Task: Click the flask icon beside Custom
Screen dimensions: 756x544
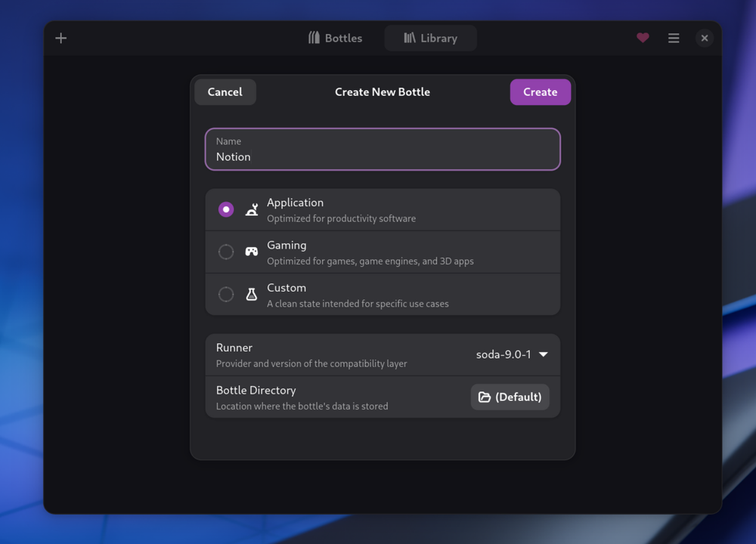Action: [251, 294]
